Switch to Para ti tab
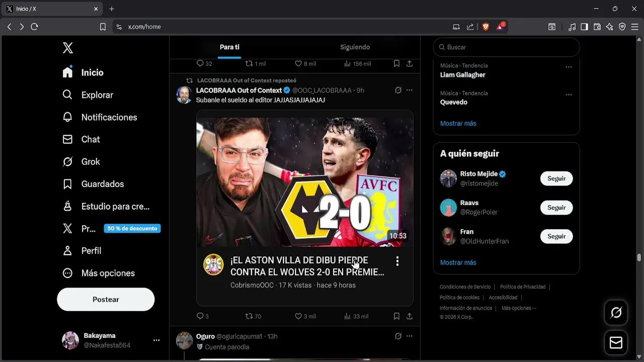Screen dimensions: 644x362 click(x=229, y=47)
